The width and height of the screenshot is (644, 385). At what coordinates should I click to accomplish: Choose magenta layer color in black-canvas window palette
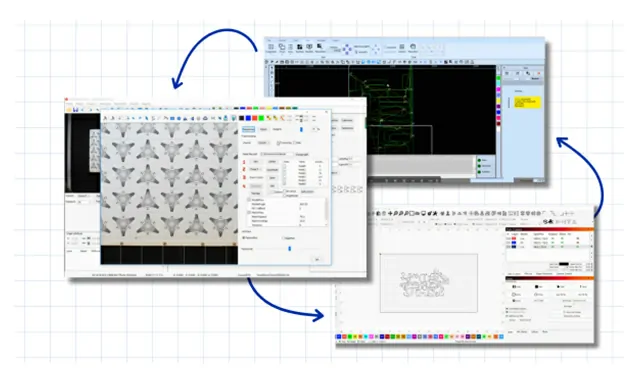498,89
